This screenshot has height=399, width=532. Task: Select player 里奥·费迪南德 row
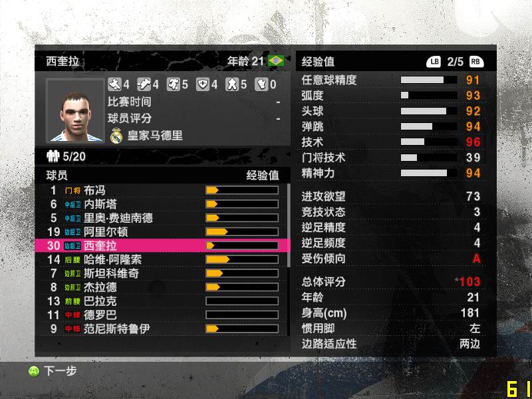[162, 218]
